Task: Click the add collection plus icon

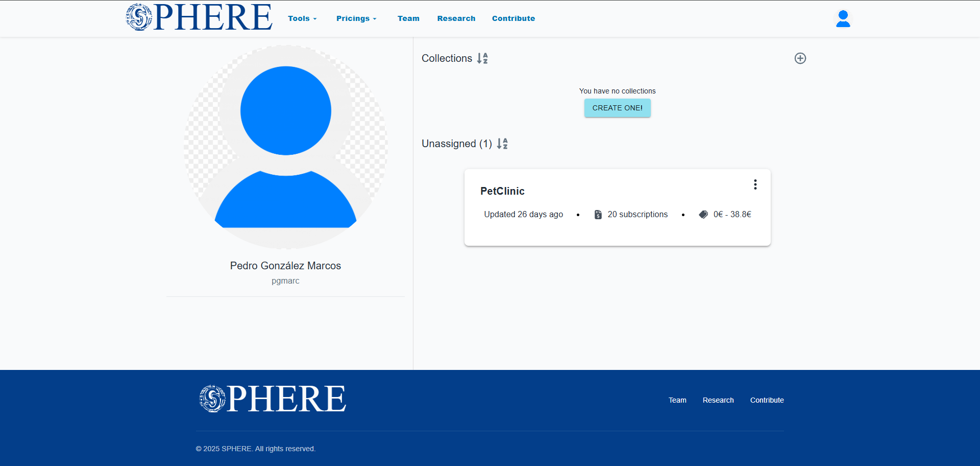Action: (800, 58)
